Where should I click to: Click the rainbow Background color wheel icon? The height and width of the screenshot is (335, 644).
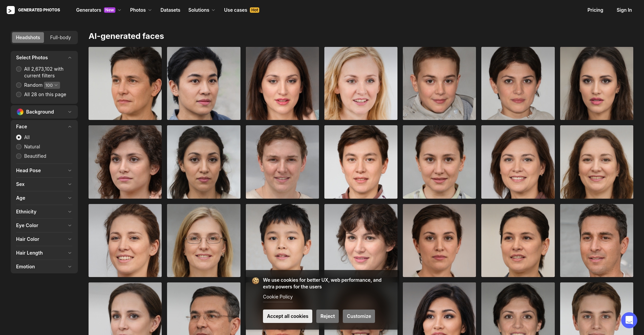[20, 112]
